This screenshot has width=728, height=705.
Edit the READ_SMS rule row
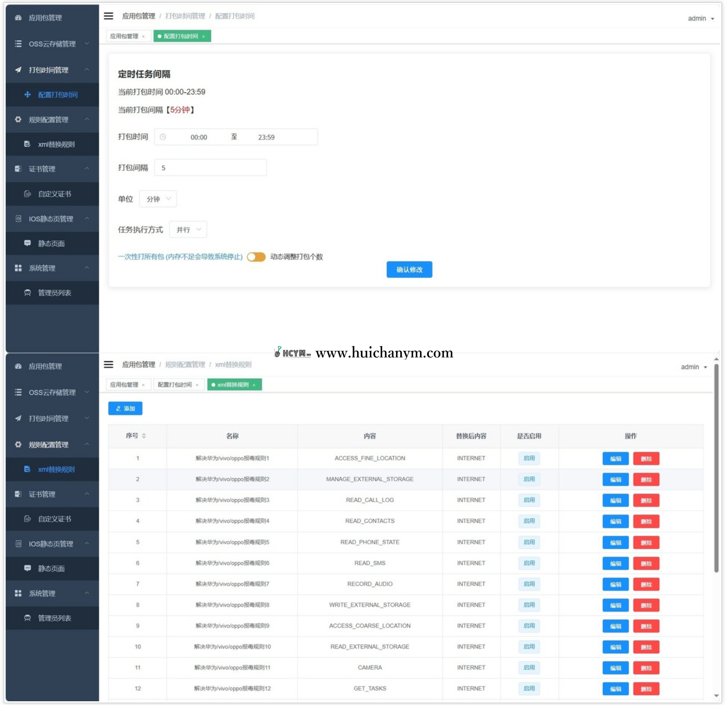[615, 564]
